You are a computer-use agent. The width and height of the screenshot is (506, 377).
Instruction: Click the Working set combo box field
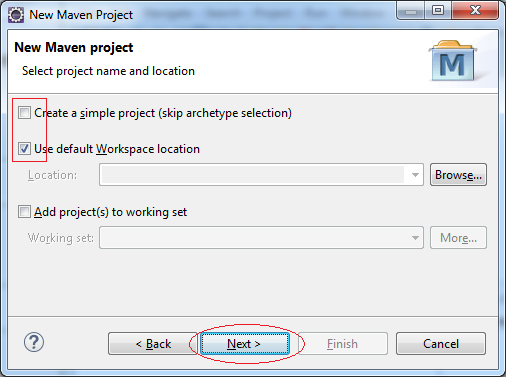coord(261,238)
